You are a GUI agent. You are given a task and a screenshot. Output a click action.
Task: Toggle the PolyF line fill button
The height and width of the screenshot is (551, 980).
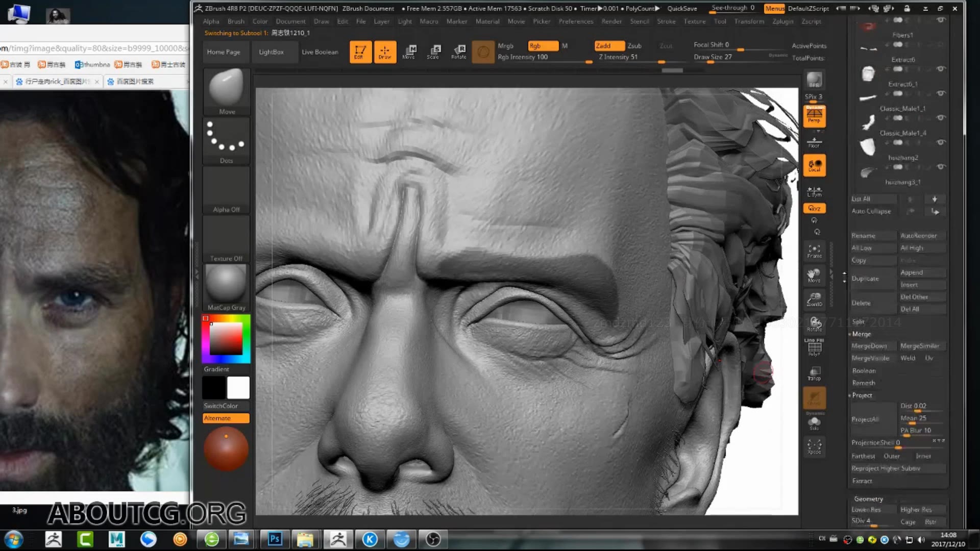(x=814, y=347)
